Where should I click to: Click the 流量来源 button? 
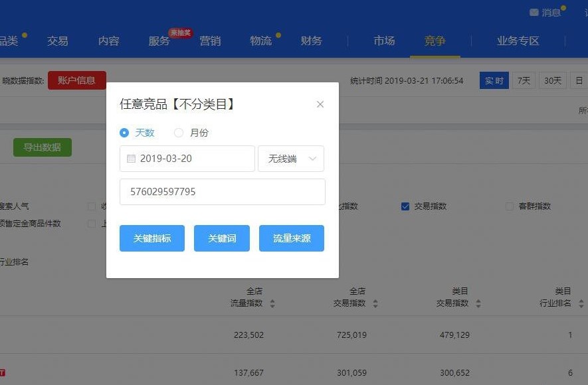(292, 238)
